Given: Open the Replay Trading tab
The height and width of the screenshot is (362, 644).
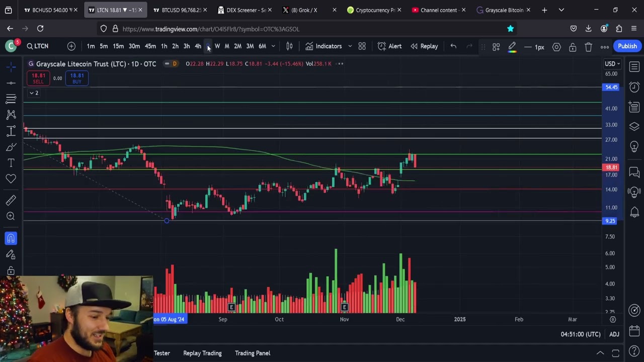Looking at the screenshot, I should (202, 353).
